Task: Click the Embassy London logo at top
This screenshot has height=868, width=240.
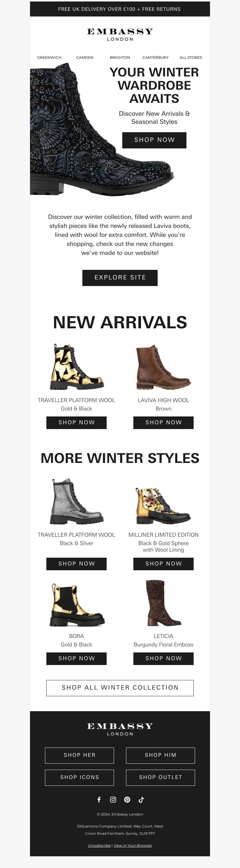Action: click(120, 35)
